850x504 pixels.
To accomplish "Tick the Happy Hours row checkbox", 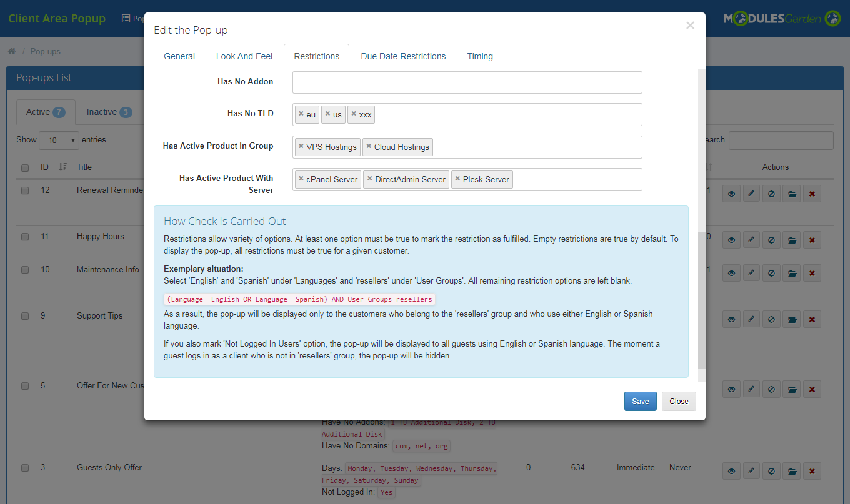I will (x=25, y=237).
